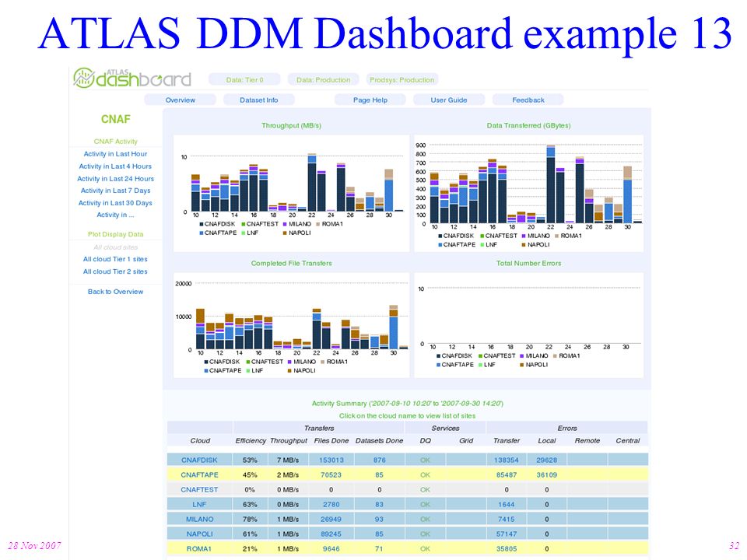Click NAPOLI legend swatch in Completed File Transfers
This screenshot has height=560, width=747.
point(289,370)
